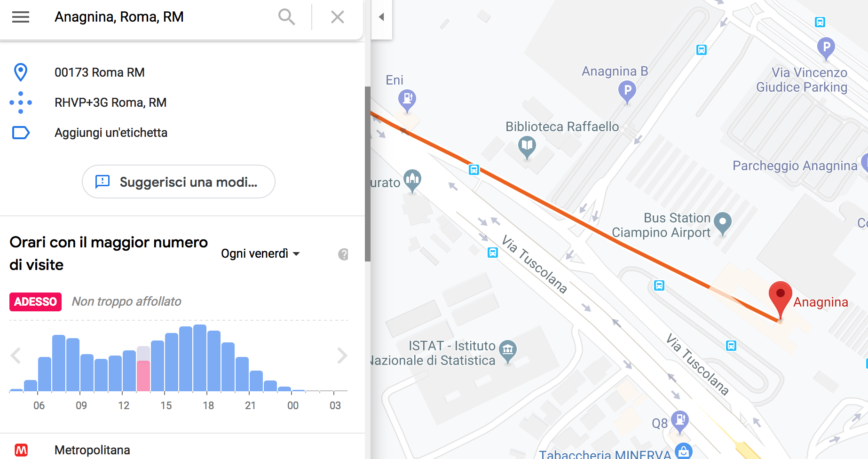868x459 pixels.
Task: Click Suggerisci una modifica button
Action: [x=178, y=182]
